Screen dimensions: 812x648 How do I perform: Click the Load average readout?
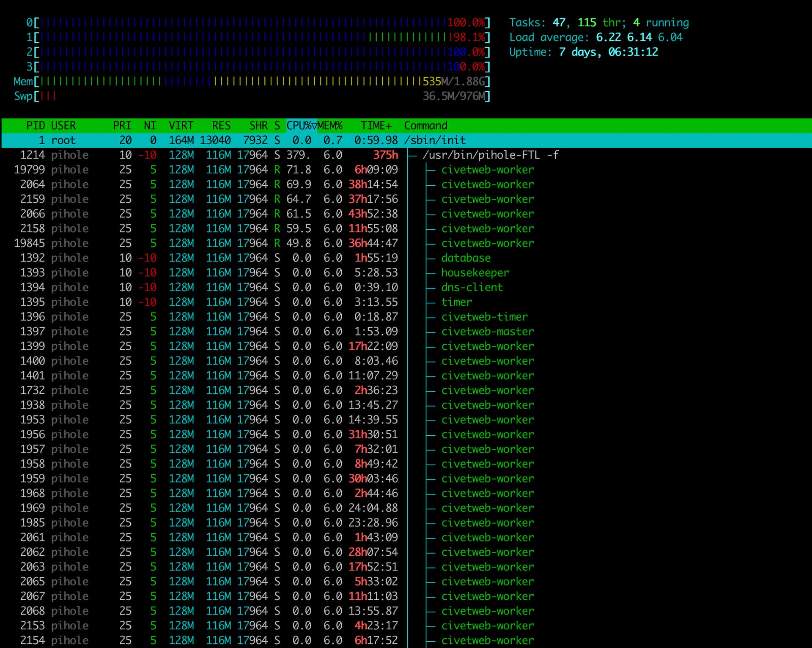(x=595, y=37)
